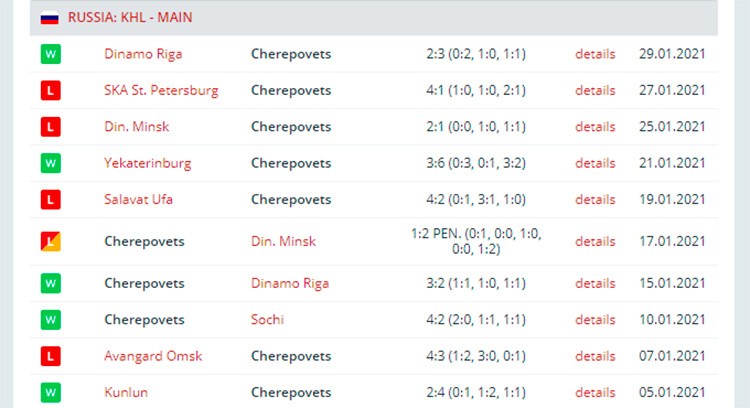
Task: Open details for the 29.01.2021 match
Action: click(595, 54)
